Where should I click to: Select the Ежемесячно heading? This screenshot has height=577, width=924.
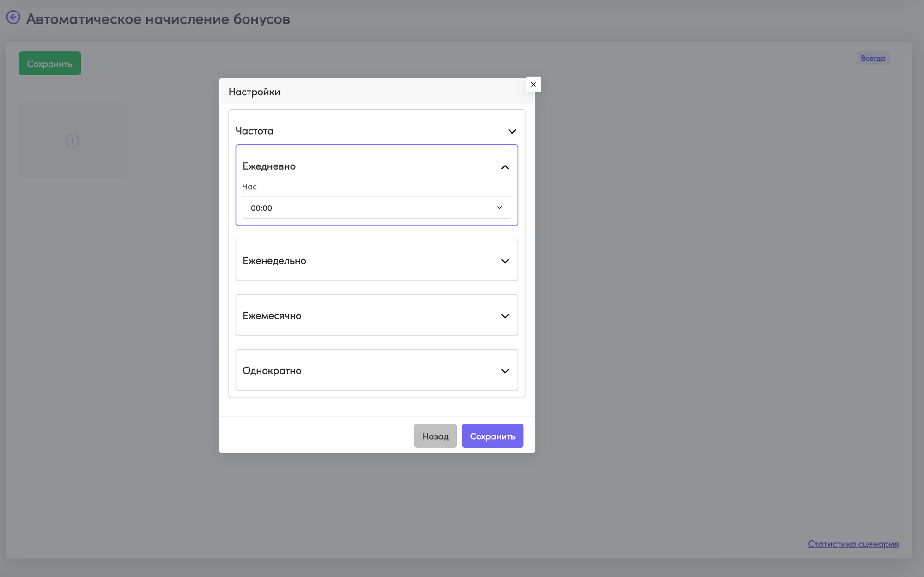[x=272, y=316]
